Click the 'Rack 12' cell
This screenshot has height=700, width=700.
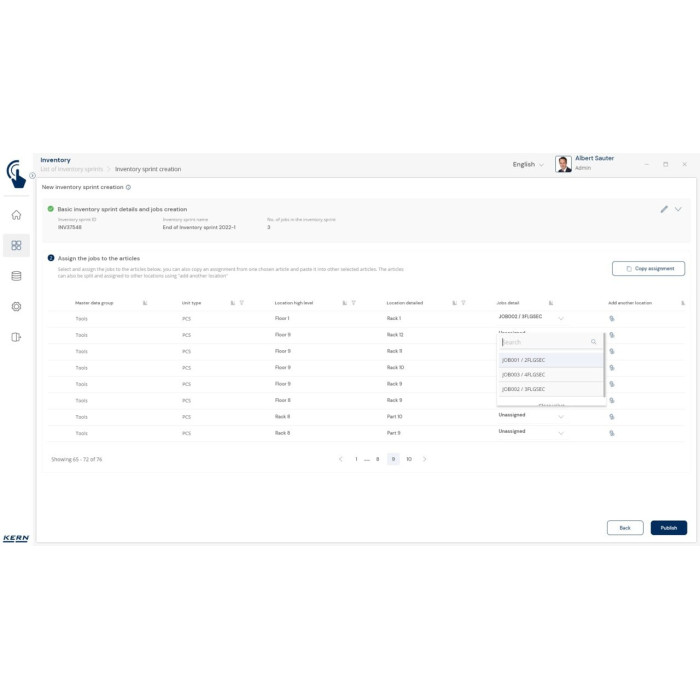coord(395,335)
